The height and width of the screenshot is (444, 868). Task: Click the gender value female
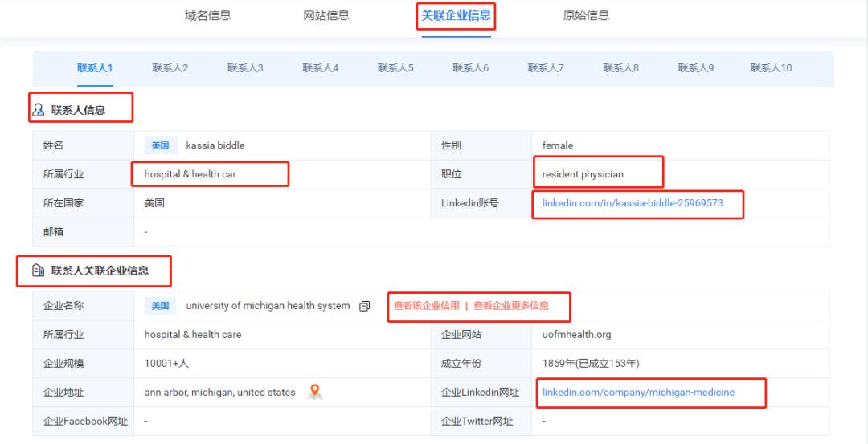tap(558, 145)
